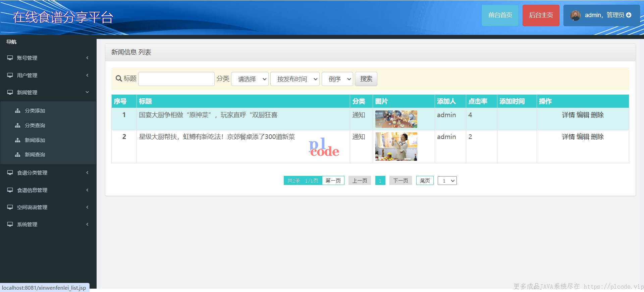
Task: Expand 食谱信息管理 with its chevron
Action: point(87,190)
